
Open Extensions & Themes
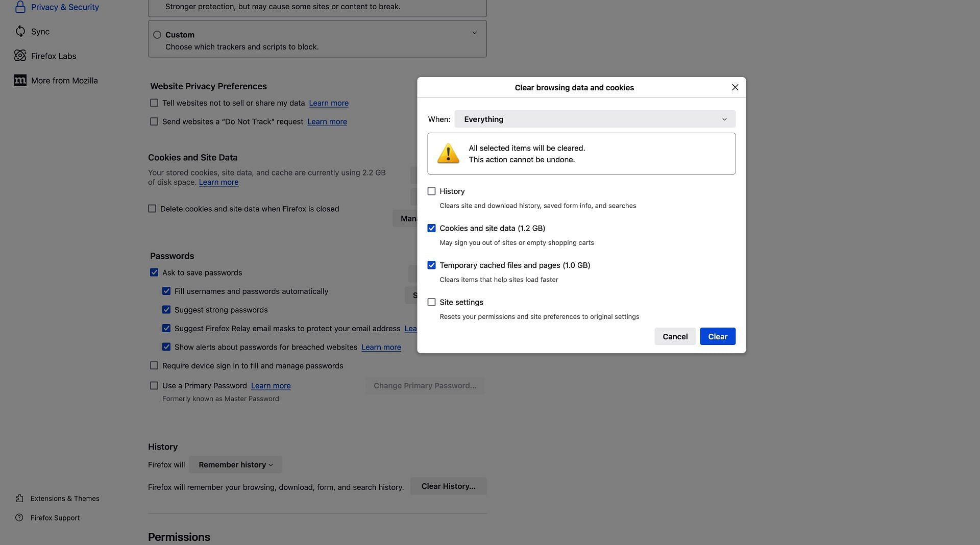click(65, 499)
